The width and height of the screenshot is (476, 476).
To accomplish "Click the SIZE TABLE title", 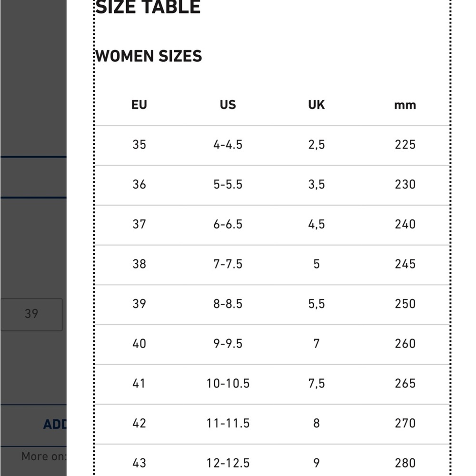I will 148,8.
